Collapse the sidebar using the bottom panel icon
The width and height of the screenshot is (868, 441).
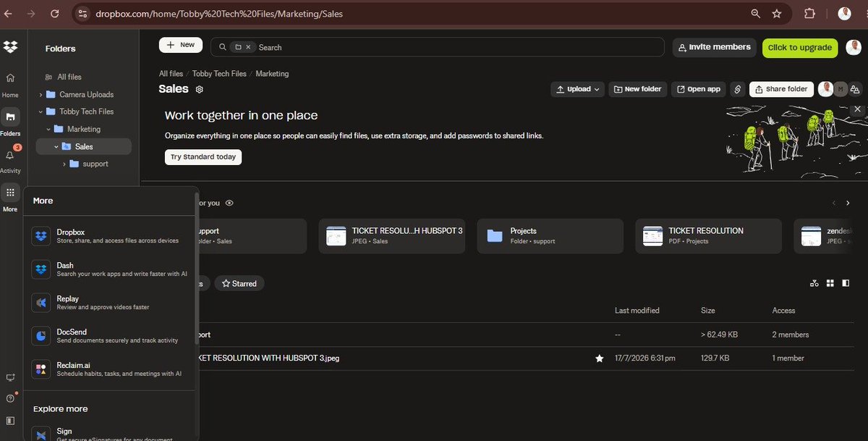pyautogui.click(x=10, y=420)
